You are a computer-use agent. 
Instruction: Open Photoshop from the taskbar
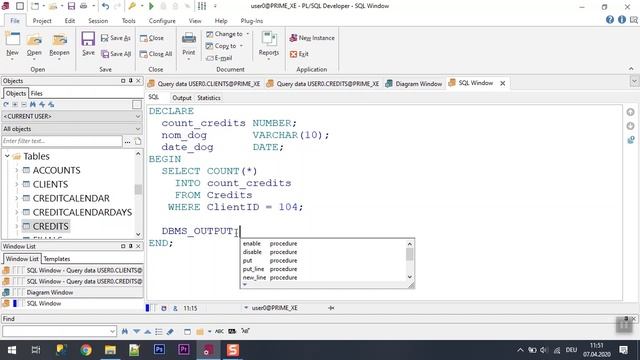pyautogui.click(x=159, y=350)
